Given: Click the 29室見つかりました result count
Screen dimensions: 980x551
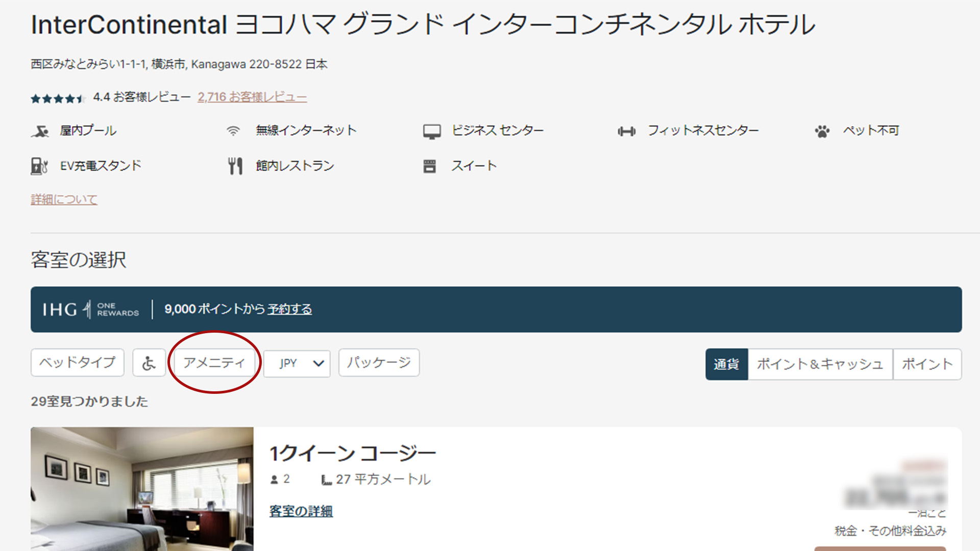Looking at the screenshot, I should point(89,402).
